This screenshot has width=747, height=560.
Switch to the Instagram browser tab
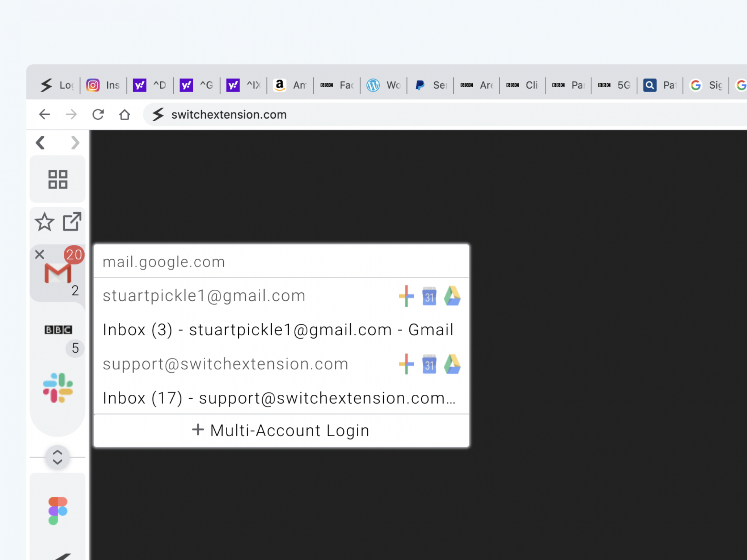pyautogui.click(x=104, y=85)
